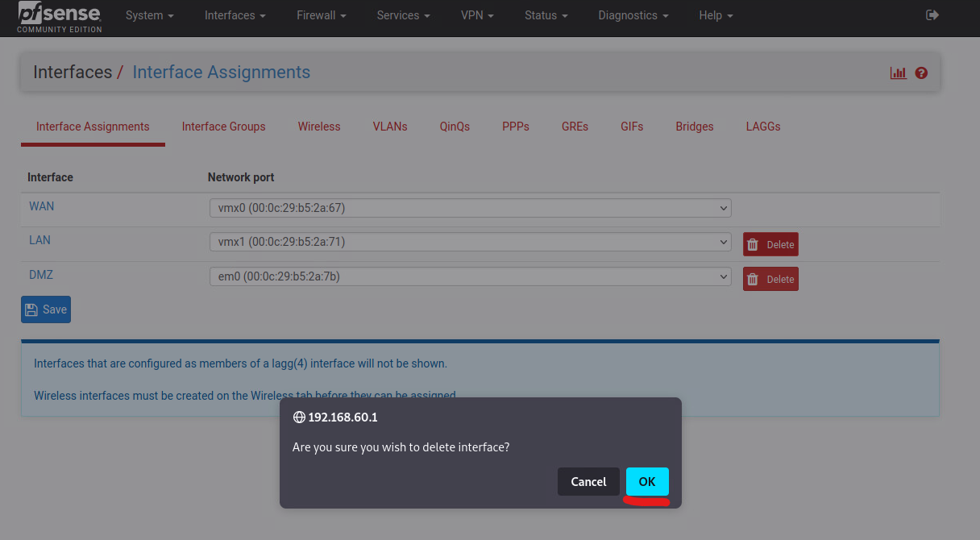
Task: Expand the WAN network port dropdown
Action: click(x=470, y=208)
